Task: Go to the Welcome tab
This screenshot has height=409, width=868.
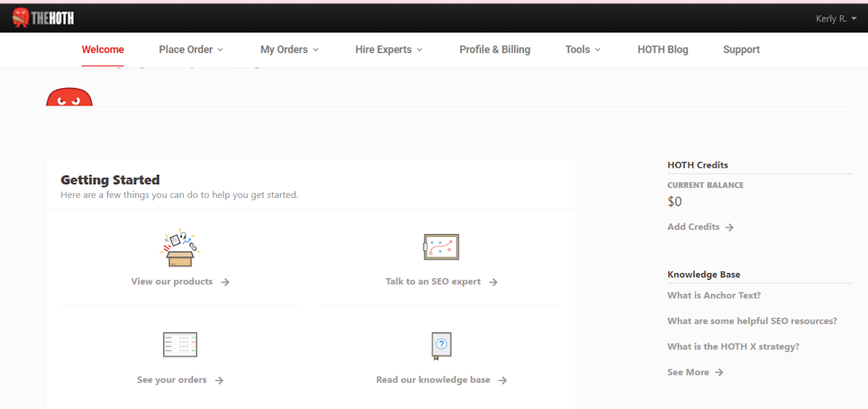Action: click(103, 50)
